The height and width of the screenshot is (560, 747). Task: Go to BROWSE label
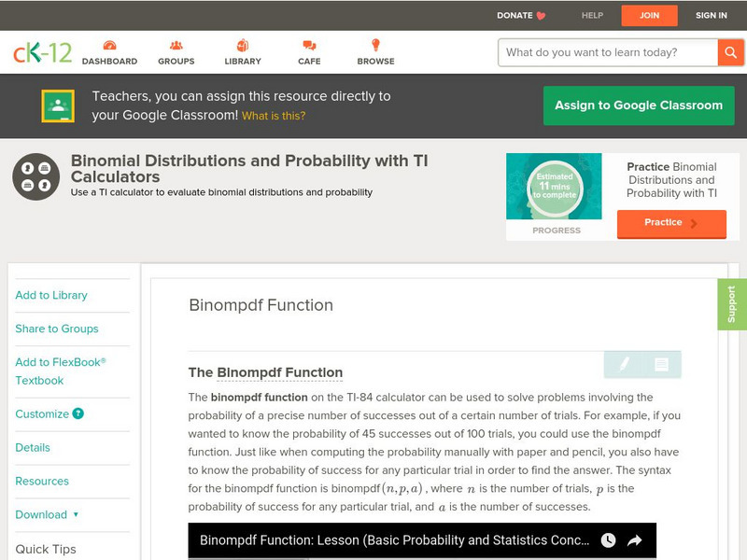click(x=376, y=62)
